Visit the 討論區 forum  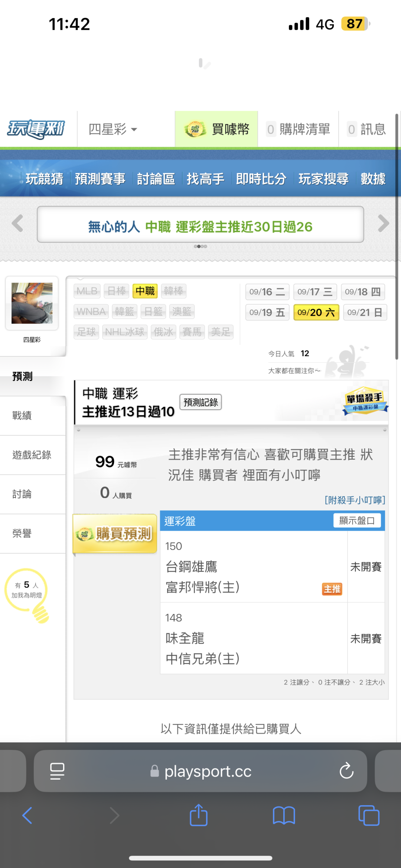point(156,179)
